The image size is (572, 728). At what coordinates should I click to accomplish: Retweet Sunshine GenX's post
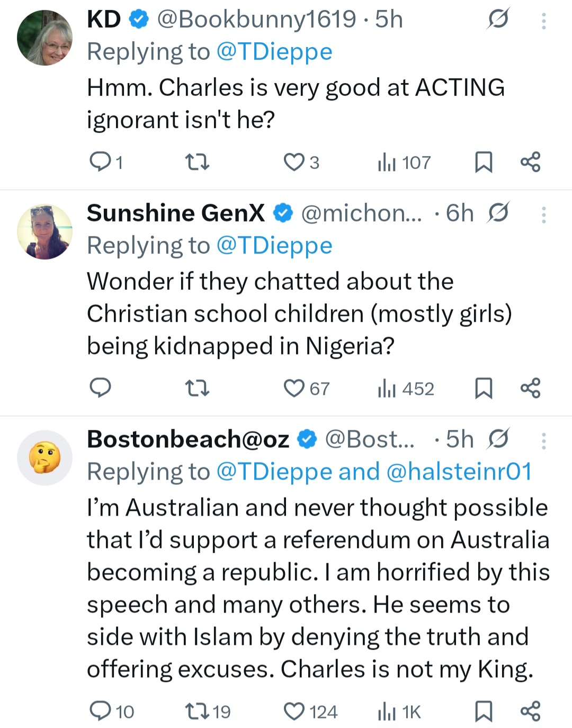[x=198, y=388]
